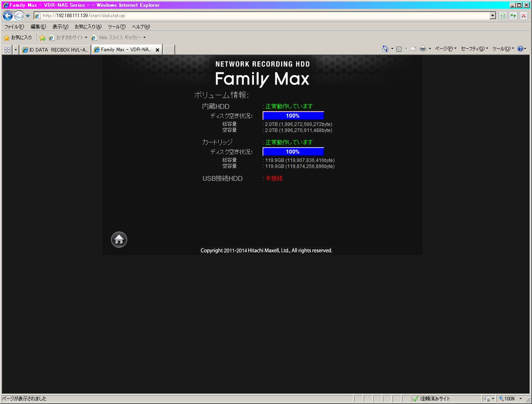Click the USB接続HDD 未接続 status text
This screenshot has height=404, width=532.
(274, 178)
